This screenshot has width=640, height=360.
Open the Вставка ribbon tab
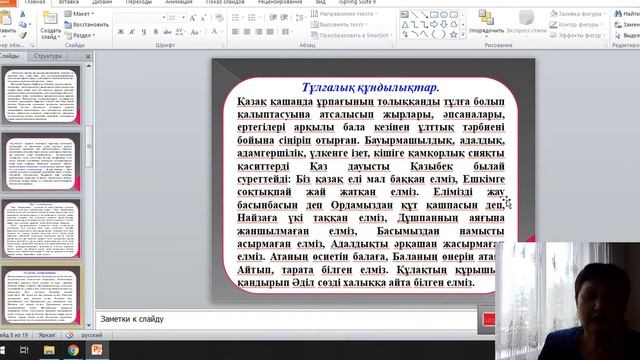coord(69,2)
